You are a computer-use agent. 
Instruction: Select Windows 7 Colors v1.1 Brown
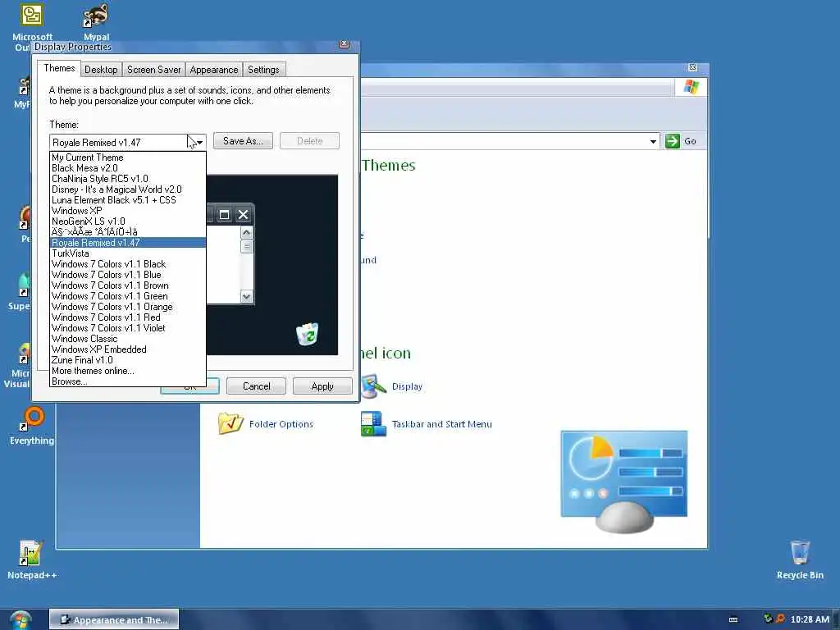[x=127, y=285]
